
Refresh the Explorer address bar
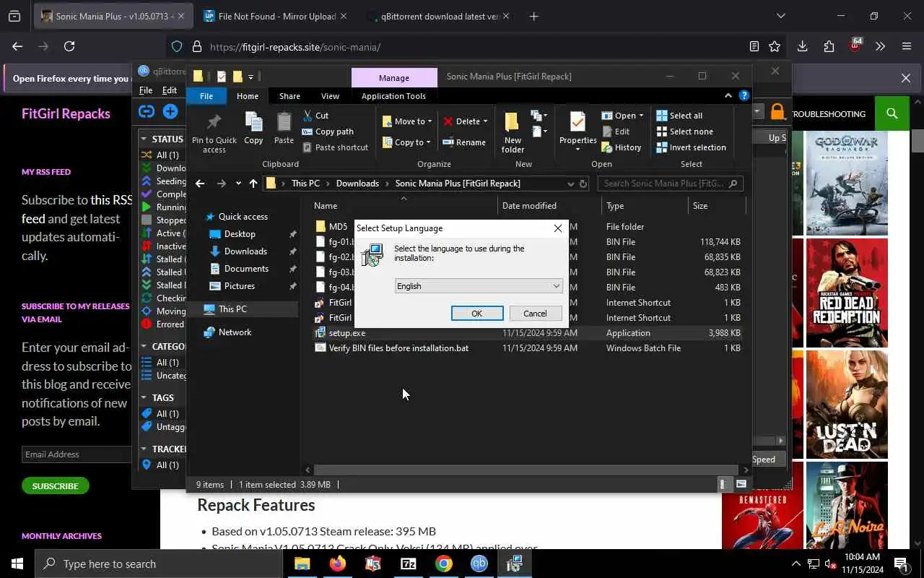pyautogui.click(x=583, y=184)
